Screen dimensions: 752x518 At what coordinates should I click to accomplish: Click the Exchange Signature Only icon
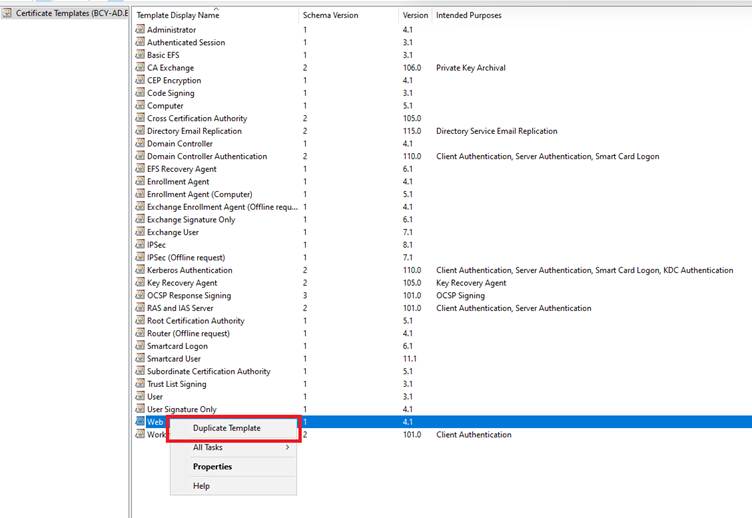(x=140, y=219)
